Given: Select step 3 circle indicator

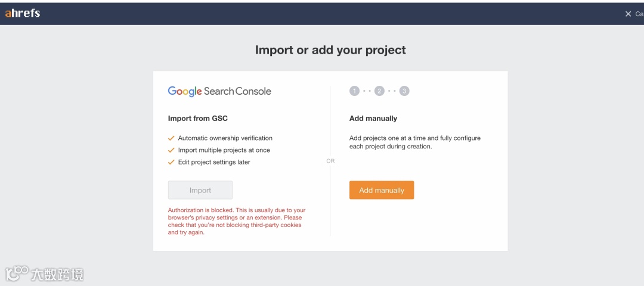Looking at the screenshot, I should point(404,91).
